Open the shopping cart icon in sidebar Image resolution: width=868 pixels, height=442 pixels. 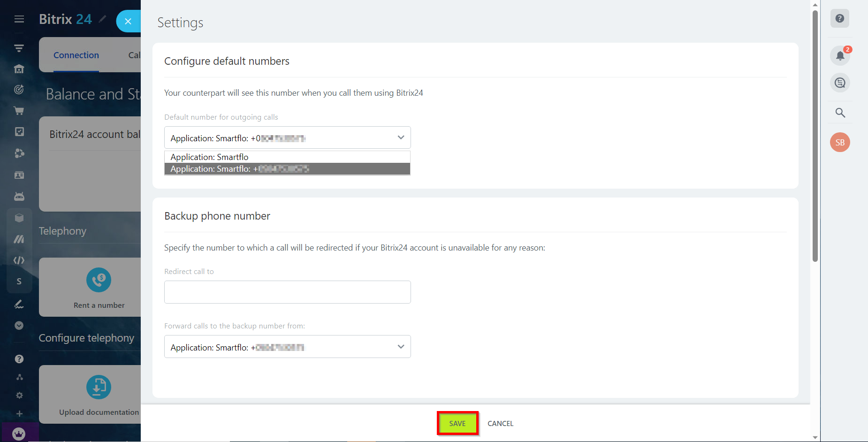tap(19, 111)
